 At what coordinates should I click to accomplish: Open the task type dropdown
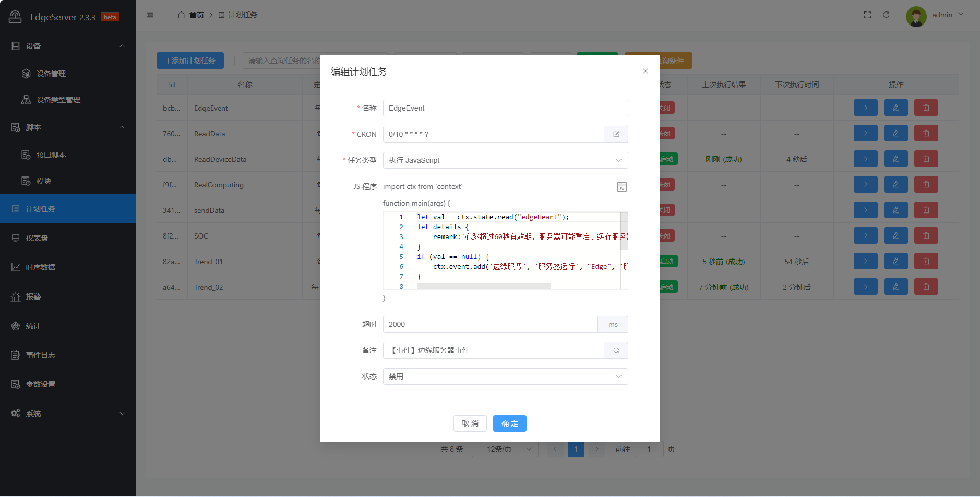click(505, 160)
